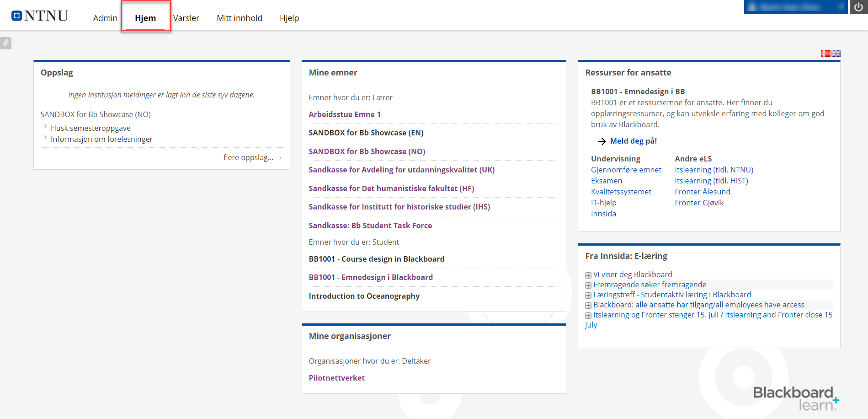Open Pilotnettverket organization
Image resolution: width=868 pixels, height=419 pixels.
(x=337, y=378)
